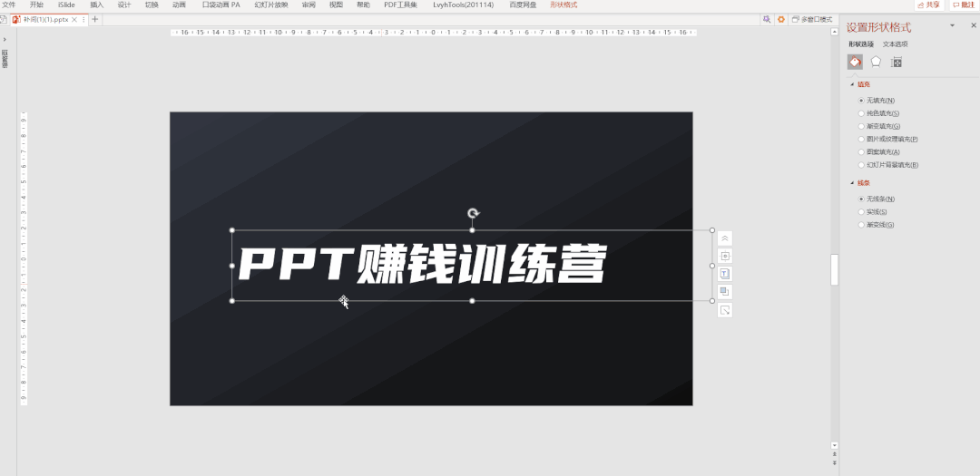Toggle 多窗口模式 (multi-window mode) button

coord(812,19)
